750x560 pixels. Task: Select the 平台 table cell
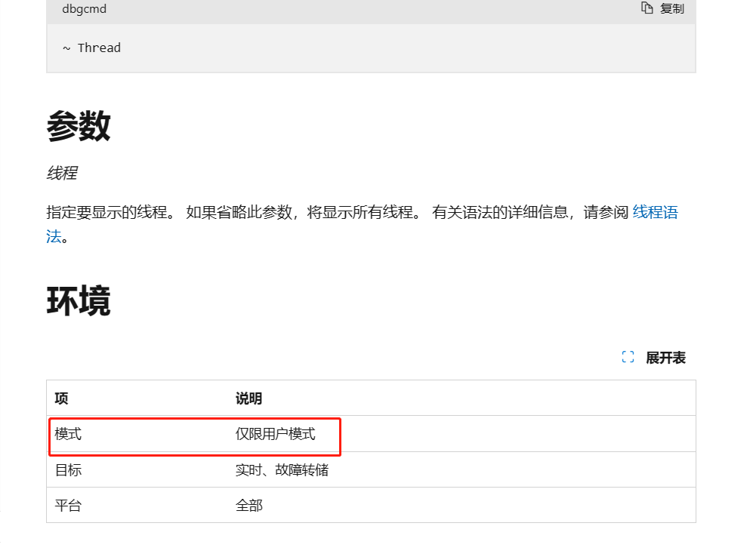[68, 506]
